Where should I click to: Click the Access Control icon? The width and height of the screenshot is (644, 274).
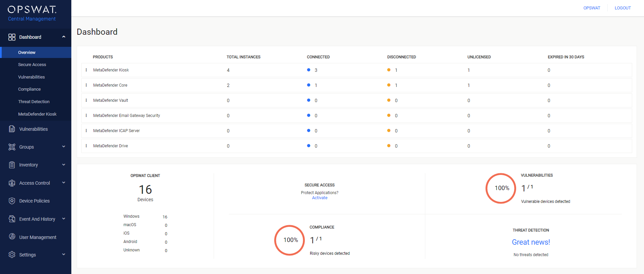coord(12,183)
